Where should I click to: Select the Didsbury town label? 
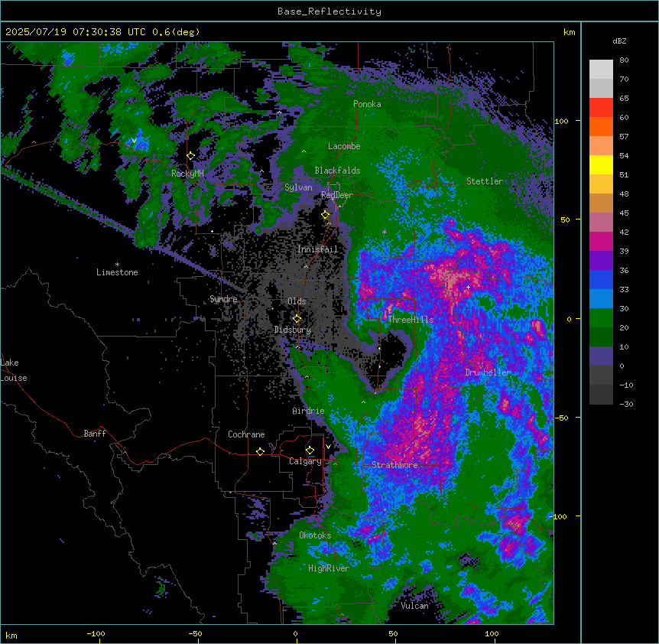tap(293, 330)
